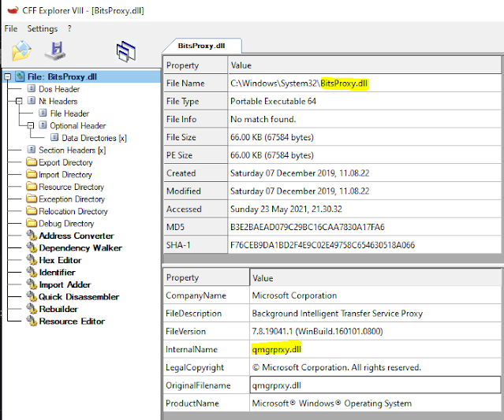Viewport: 504px width, 420px height.
Task: Open the File menu
Action: (x=11, y=28)
